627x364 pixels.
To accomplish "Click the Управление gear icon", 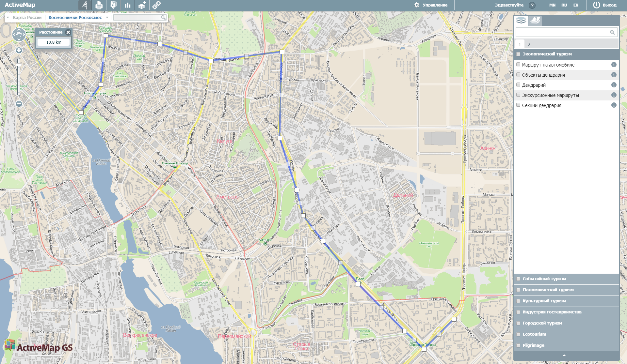I will 416,5.
